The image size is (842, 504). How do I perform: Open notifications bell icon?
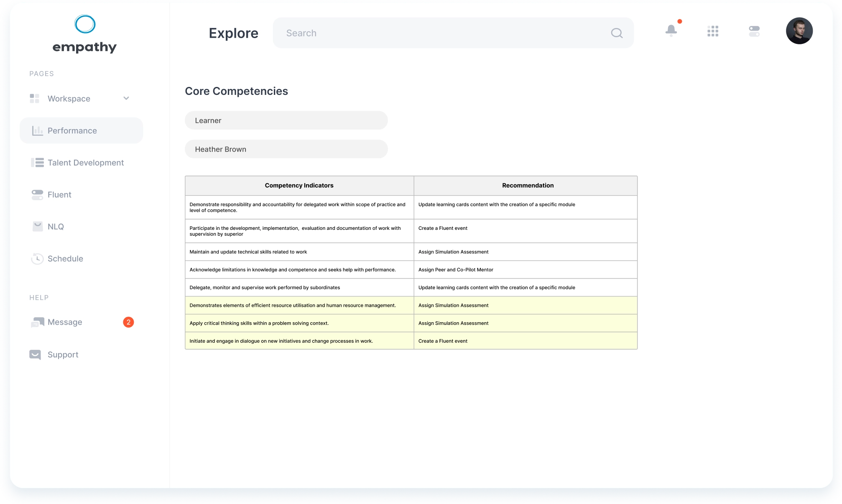click(x=671, y=31)
